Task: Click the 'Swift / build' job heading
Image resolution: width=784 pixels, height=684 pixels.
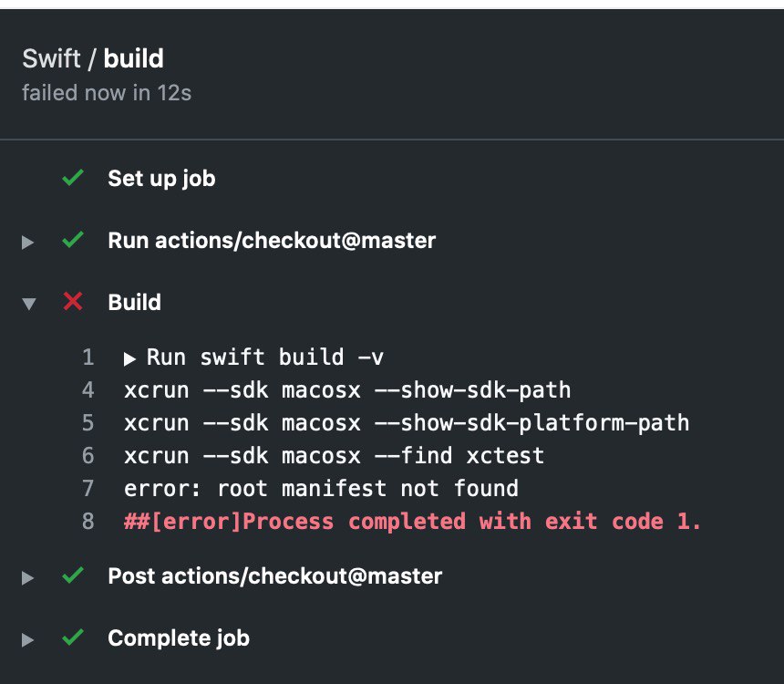Action: click(x=93, y=58)
